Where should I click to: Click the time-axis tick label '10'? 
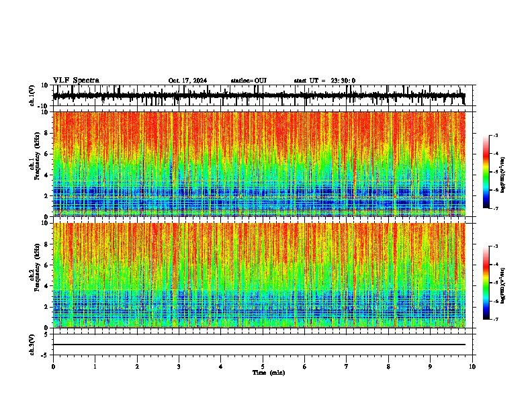pyautogui.click(x=472, y=367)
